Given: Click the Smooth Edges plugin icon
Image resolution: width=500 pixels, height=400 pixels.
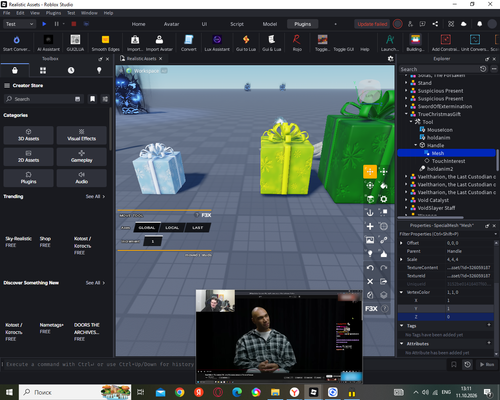Looking at the screenshot, I should click(105, 43).
